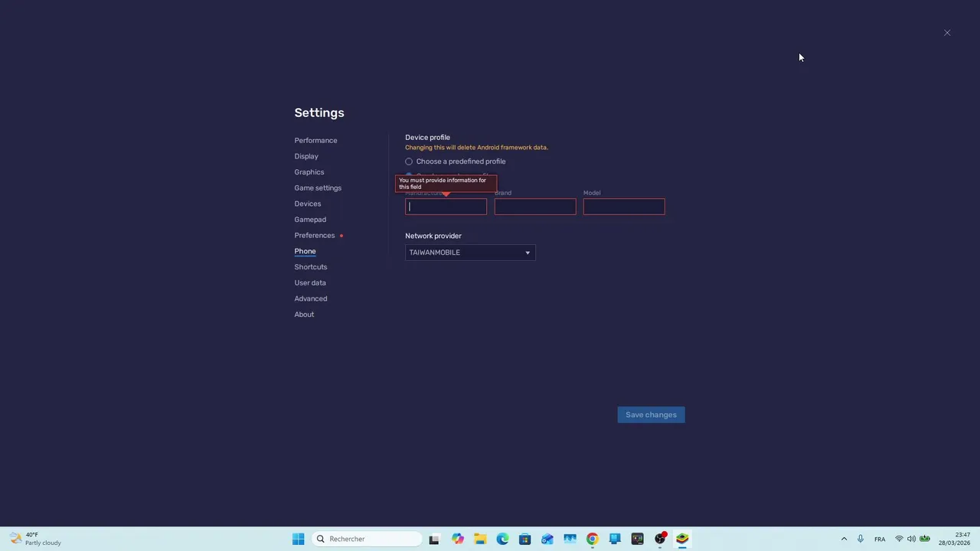Viewport: 980px width, 551px height.
Task: Open OBS Studio from the taskbar
Action: [660, 539]
